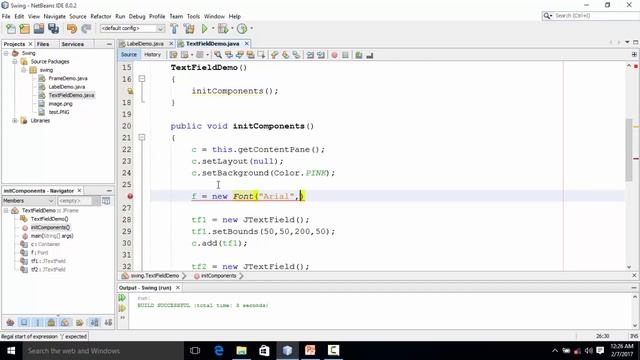Toggle Sort by Name in Navigator

[95, 322]
